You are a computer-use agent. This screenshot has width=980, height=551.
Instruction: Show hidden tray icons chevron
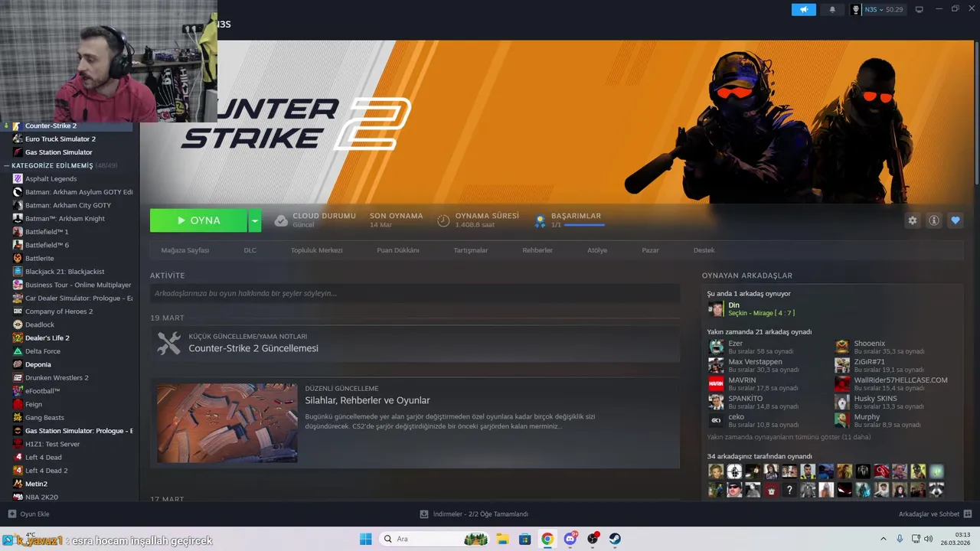(883, 539)
